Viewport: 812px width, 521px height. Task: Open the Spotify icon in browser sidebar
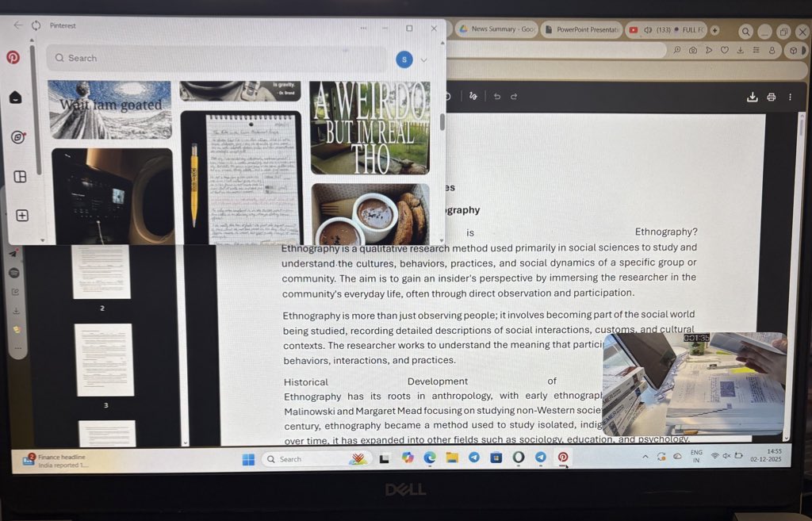14,273
